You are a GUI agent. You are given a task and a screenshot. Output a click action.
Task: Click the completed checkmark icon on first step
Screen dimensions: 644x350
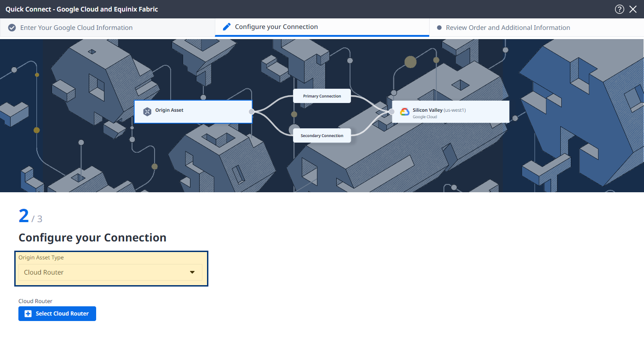point(12,28)
